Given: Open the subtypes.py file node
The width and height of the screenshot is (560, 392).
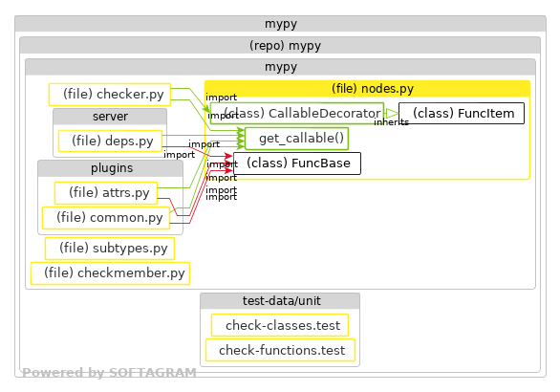Looking at the screenshot, I should 110,249.
